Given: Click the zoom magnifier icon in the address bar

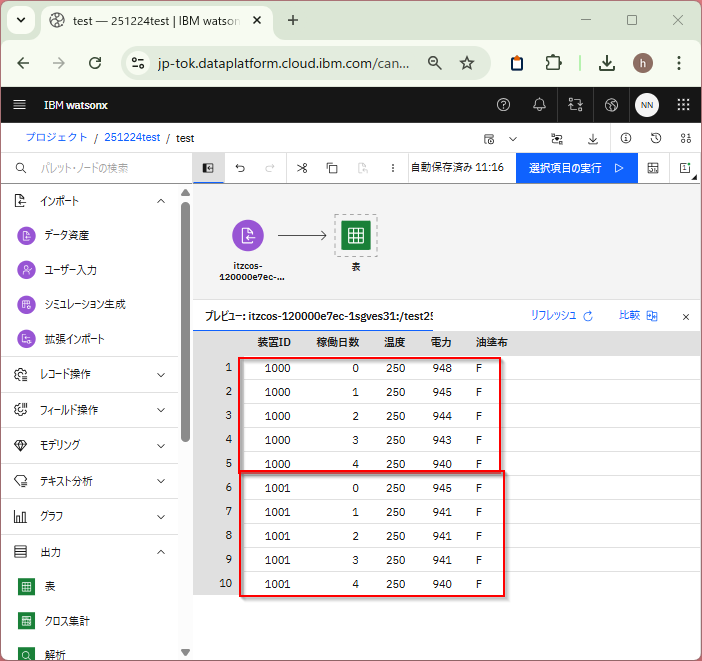Looking at the screenshot, I should [434, 63].
